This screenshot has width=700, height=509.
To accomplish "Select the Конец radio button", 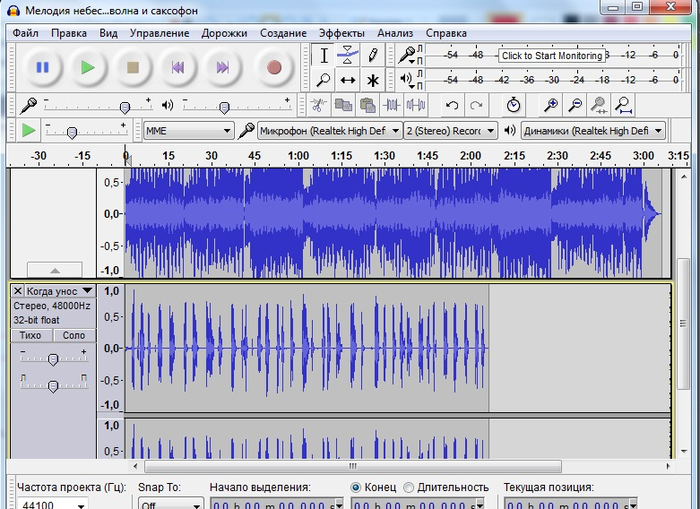I will click(x=357, y=487).
